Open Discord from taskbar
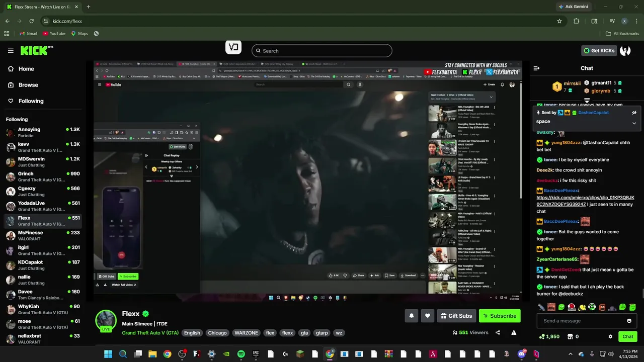This screenshot has height=362, width=644. 521,354
